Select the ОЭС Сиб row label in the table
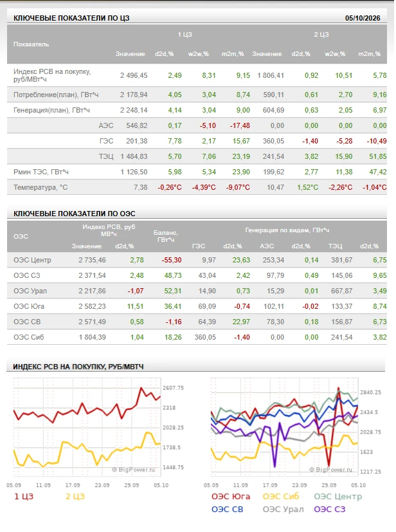Viewport: 396px width, 532px height. tap(29, 337)
